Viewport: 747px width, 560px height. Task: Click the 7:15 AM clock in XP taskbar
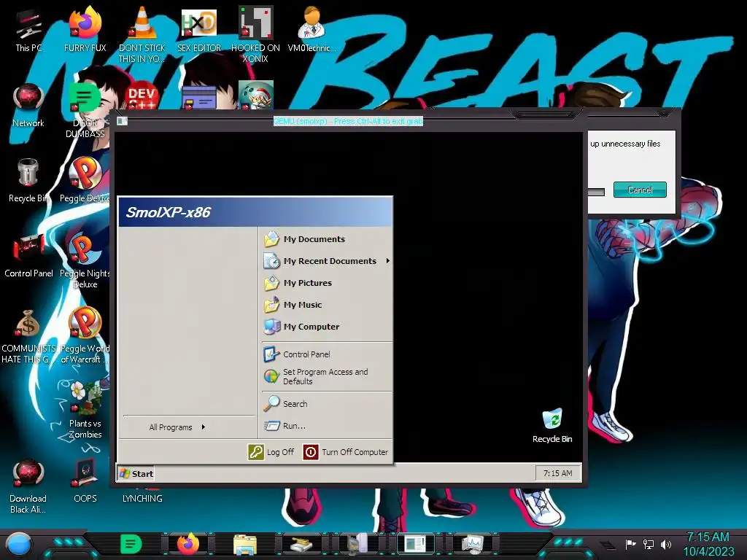558,473
